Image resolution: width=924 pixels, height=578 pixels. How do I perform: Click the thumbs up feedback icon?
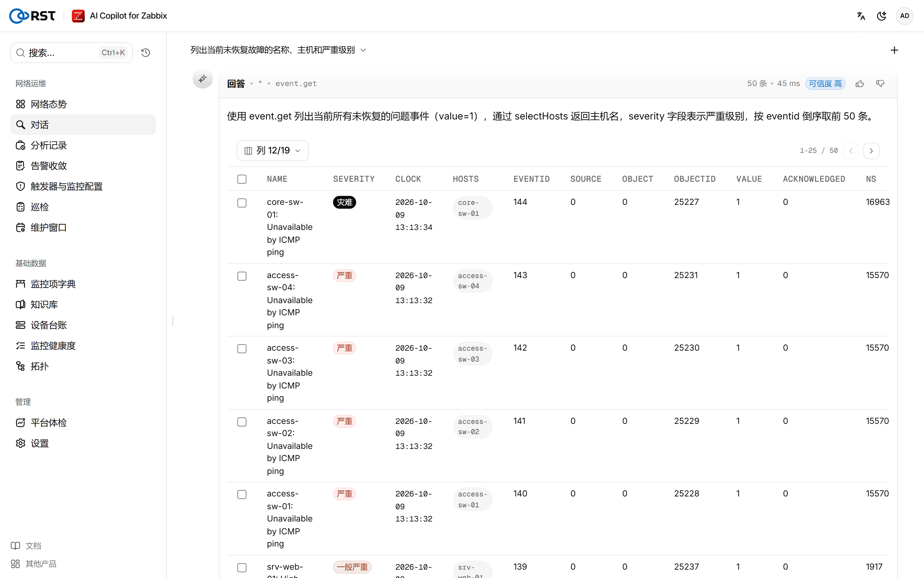click(860, 83)
